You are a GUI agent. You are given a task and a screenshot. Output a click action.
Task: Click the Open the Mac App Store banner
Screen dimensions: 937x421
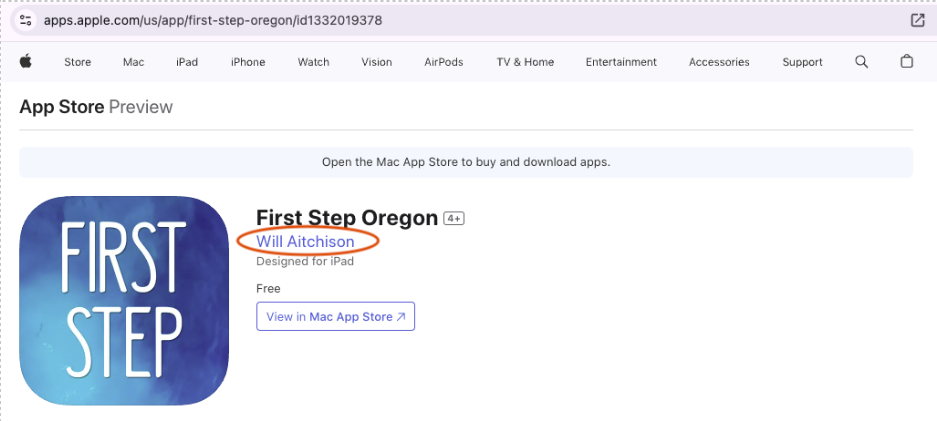tap(466, 162)
